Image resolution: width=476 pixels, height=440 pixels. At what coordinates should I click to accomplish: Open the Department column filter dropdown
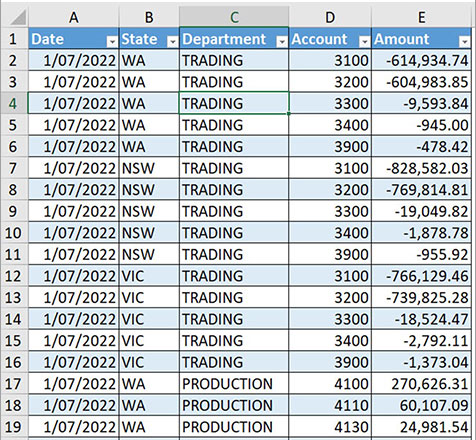point(282,41)
